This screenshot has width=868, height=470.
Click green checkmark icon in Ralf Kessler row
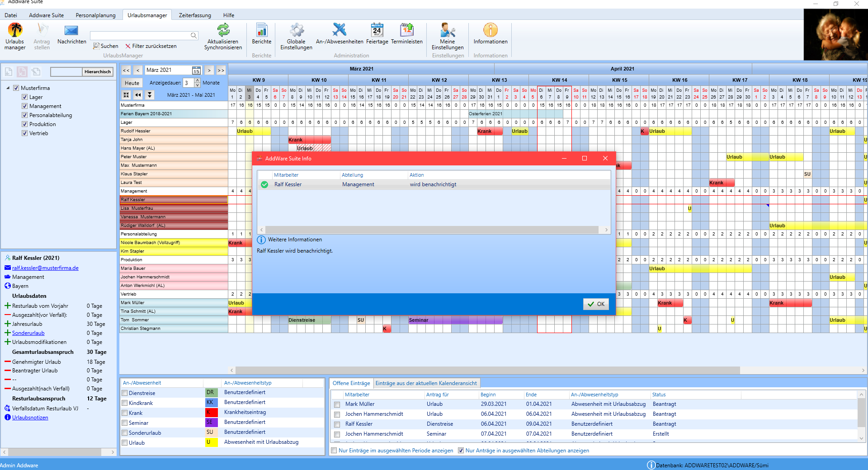(264, 184)
